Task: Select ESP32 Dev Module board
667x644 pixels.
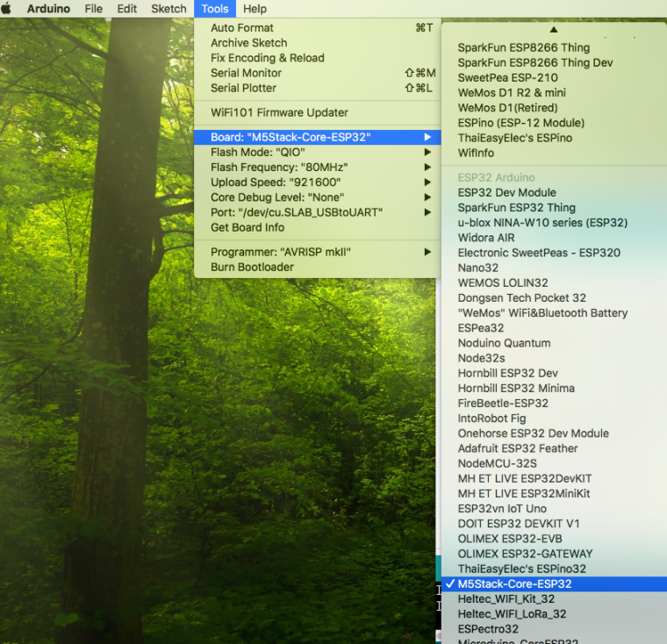Action: 555,193
